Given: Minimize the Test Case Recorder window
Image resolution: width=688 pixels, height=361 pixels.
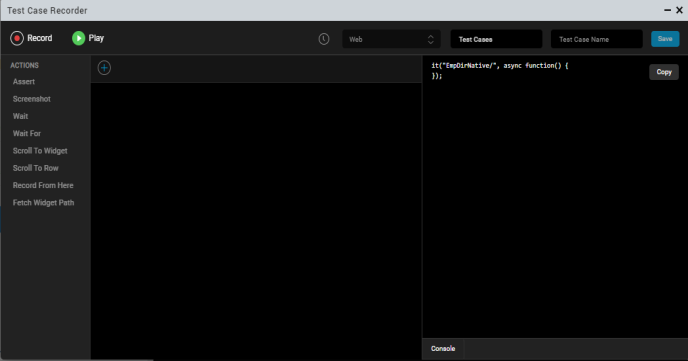Looking at the screenshot, I should tap(667, 10).
